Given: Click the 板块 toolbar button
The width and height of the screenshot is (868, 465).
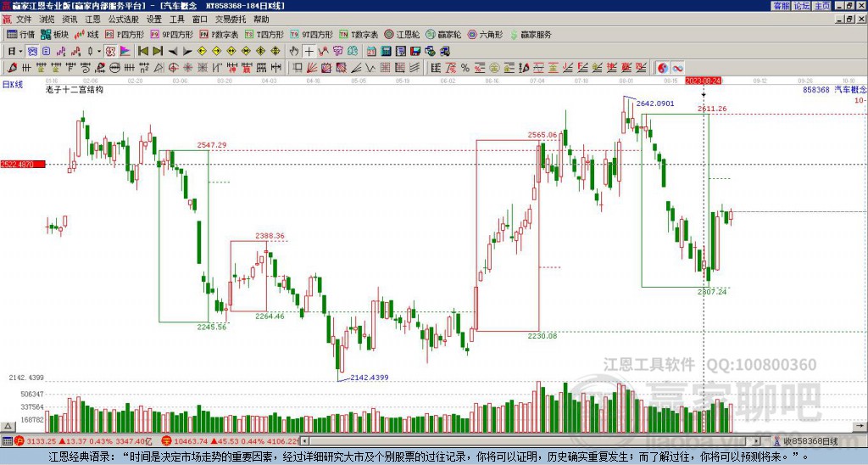Looking at the screenshot, I should (x=55, y=34).
